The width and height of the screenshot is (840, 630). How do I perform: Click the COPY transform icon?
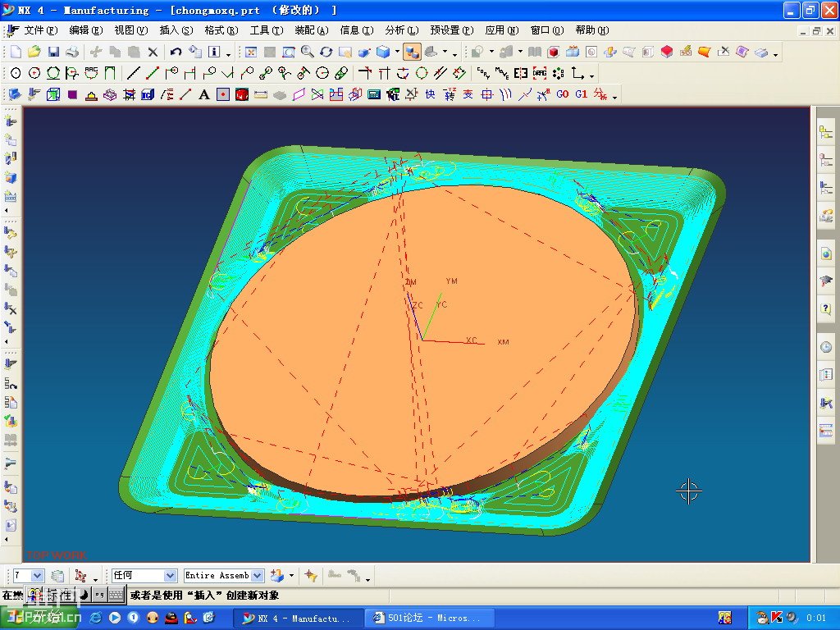pyautogui.click(x=483, y=72)
